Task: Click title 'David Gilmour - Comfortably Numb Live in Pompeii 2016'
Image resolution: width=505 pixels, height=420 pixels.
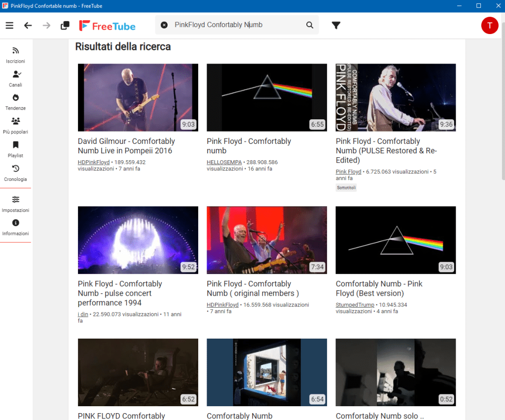Action: [126, 146]
